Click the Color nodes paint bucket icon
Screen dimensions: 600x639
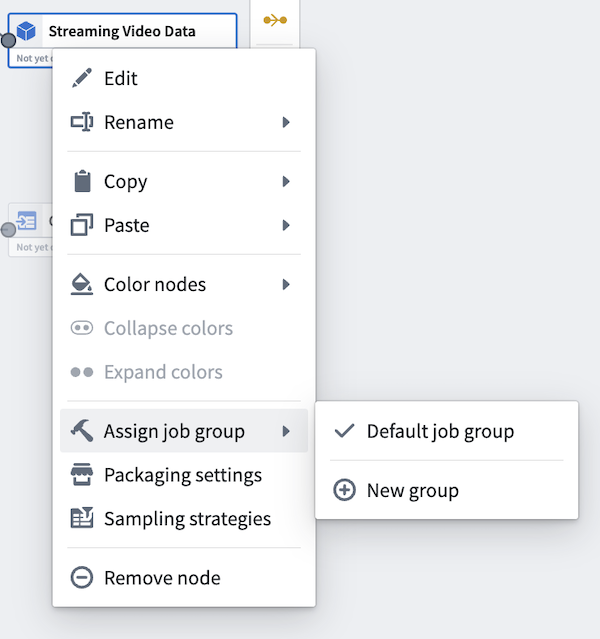pyautogui.click(x=82, y=284)
